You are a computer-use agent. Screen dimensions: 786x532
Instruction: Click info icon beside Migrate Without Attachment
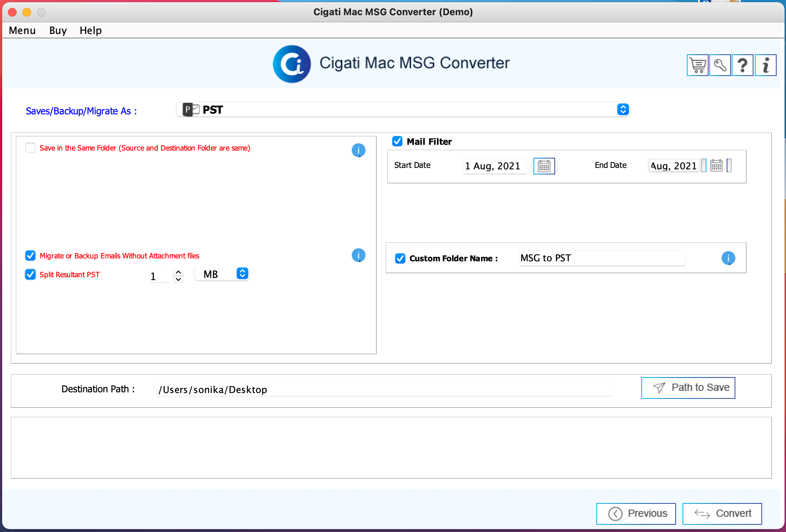click(358, 255)
